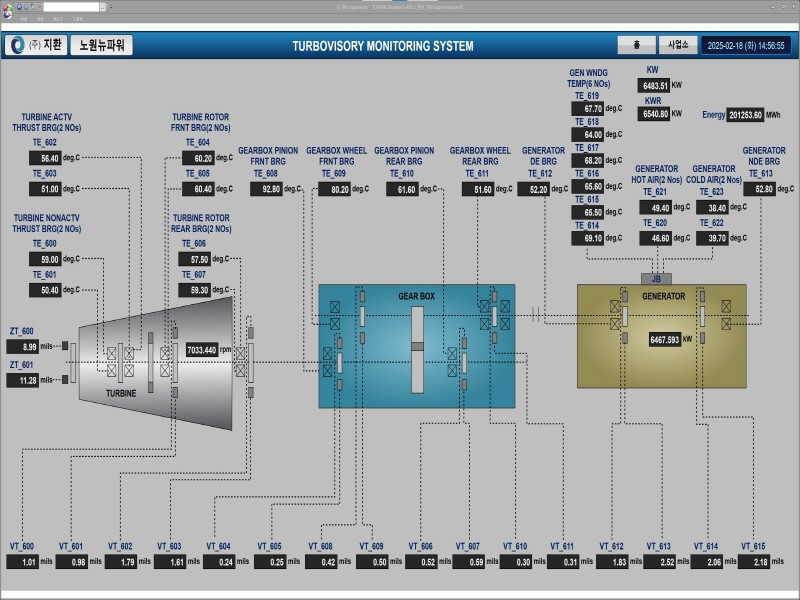Select VT_603 vibration value 1.61
This screenshot has height=600, width=800.
pos(170,562)
